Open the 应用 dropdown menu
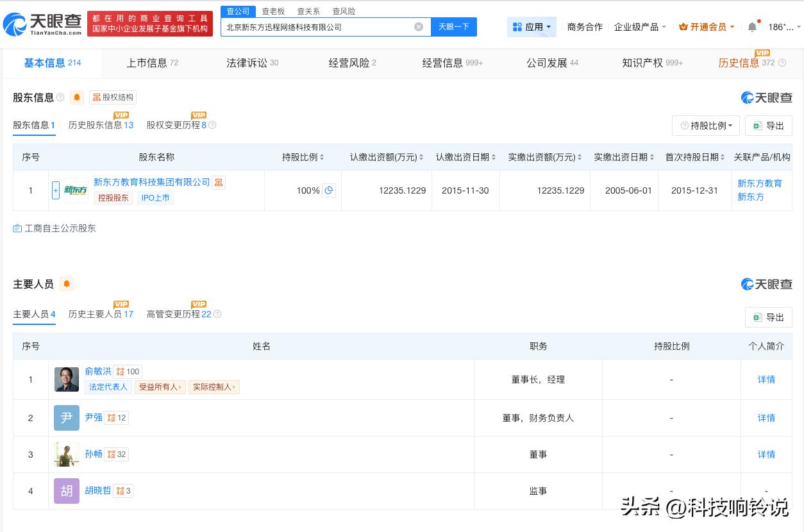 point(532,27)
